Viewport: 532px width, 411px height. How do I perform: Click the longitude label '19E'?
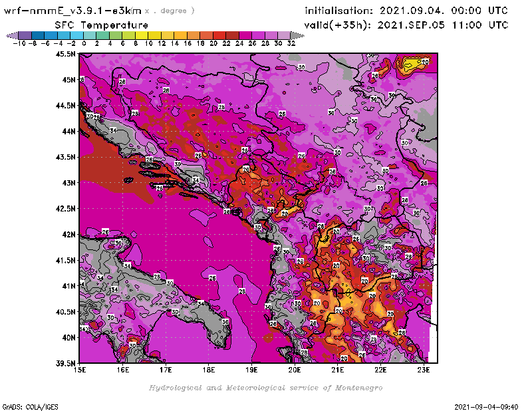coord(251,370)
